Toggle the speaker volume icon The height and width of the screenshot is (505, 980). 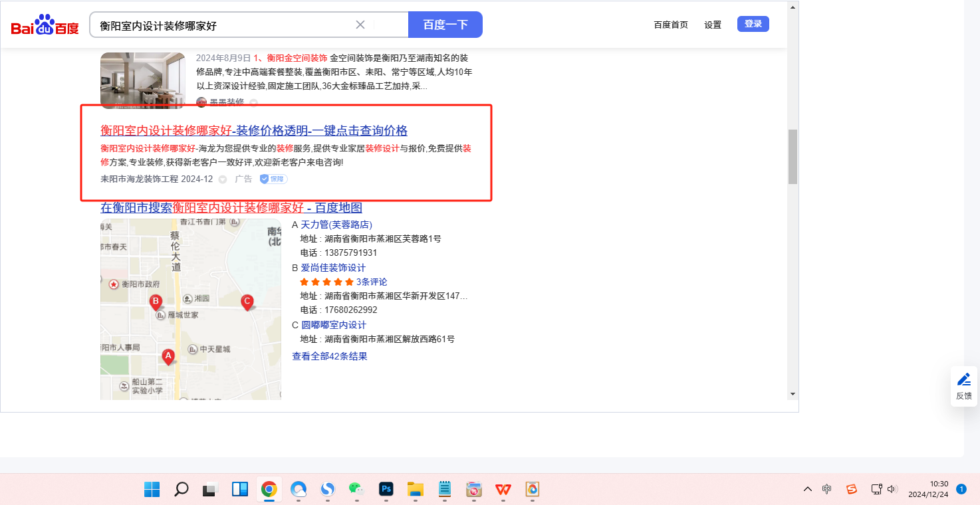click(892, 489)
